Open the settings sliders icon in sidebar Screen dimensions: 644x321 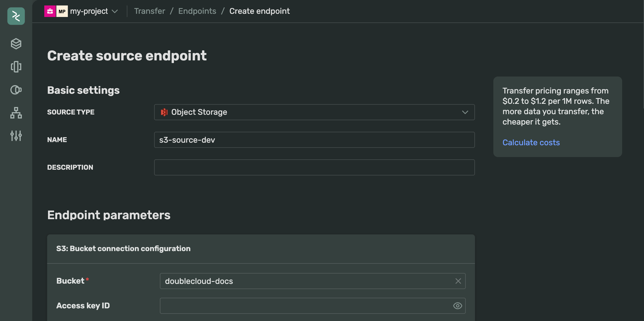[16, 136]
